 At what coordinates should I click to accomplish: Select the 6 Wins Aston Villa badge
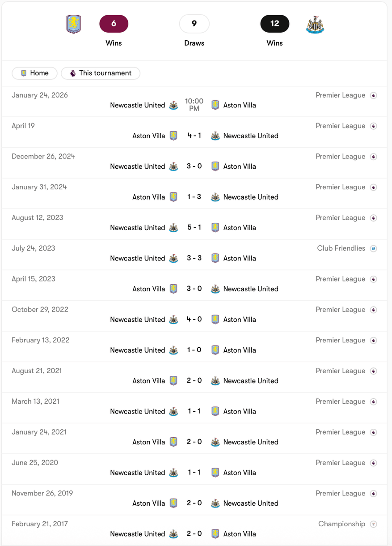(114, 24)
